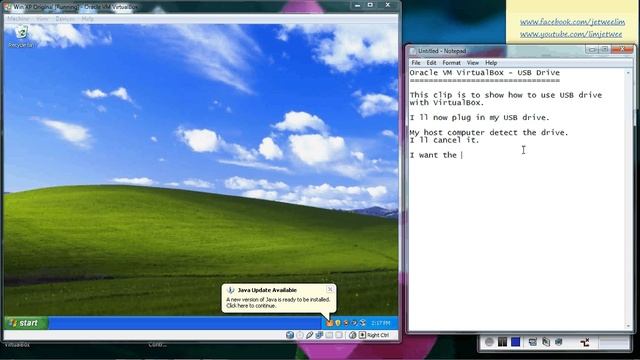Viewport: 640px width, 360px height.
Task: Open the Edit menu in Notepad
Action: coord(431,62)
